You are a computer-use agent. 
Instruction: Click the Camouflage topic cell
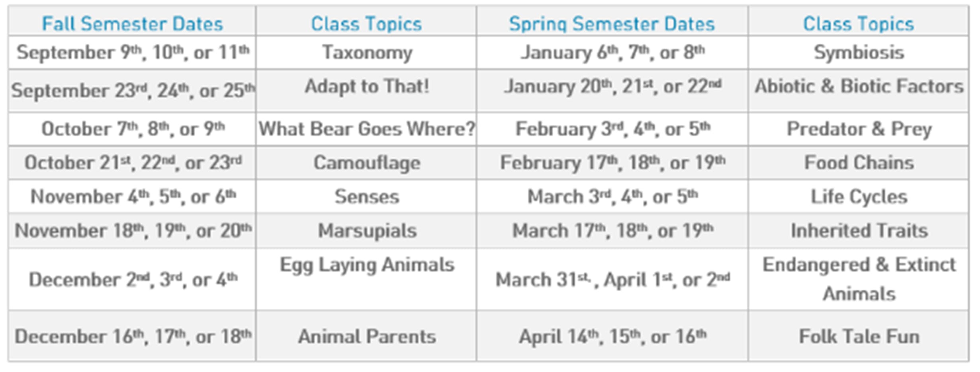pyautogui.click(x=367, y=163)
